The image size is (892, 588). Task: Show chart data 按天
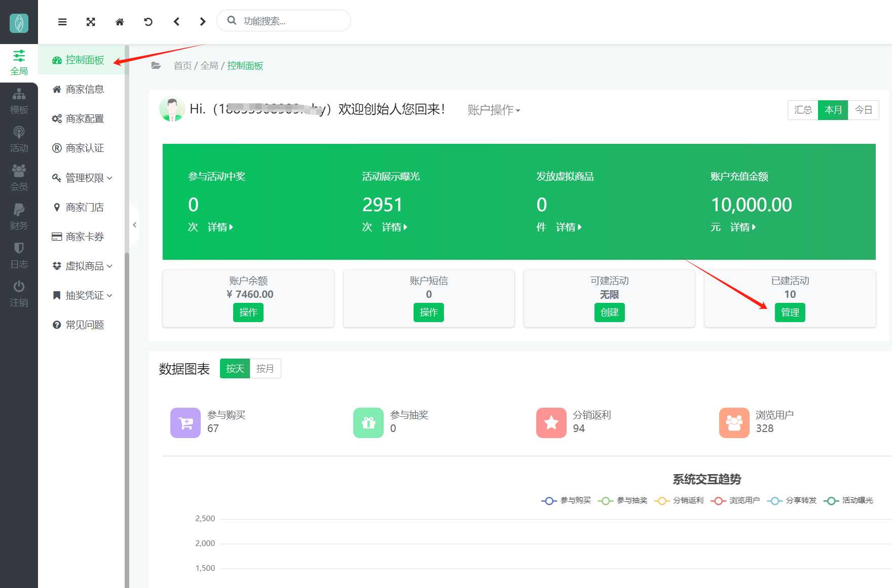coord(235,369)
